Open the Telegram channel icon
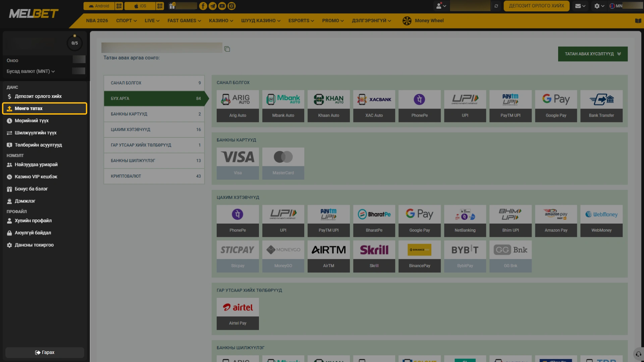Screen dimensions: 644x362 pyautogui.click(x=213, y=6)
